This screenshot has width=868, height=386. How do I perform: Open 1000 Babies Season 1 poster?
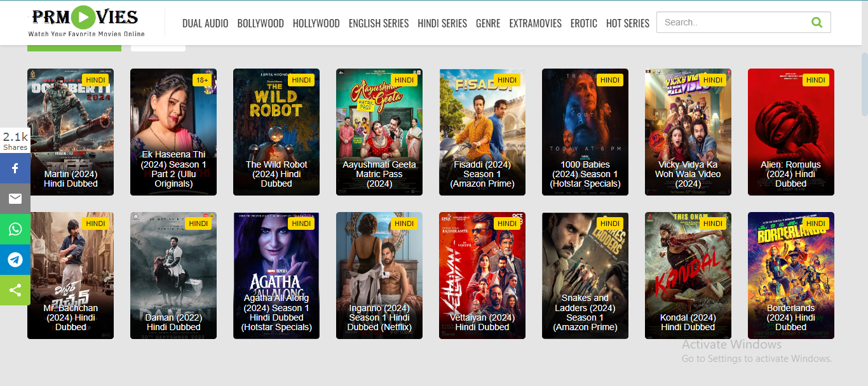[585, 132]
